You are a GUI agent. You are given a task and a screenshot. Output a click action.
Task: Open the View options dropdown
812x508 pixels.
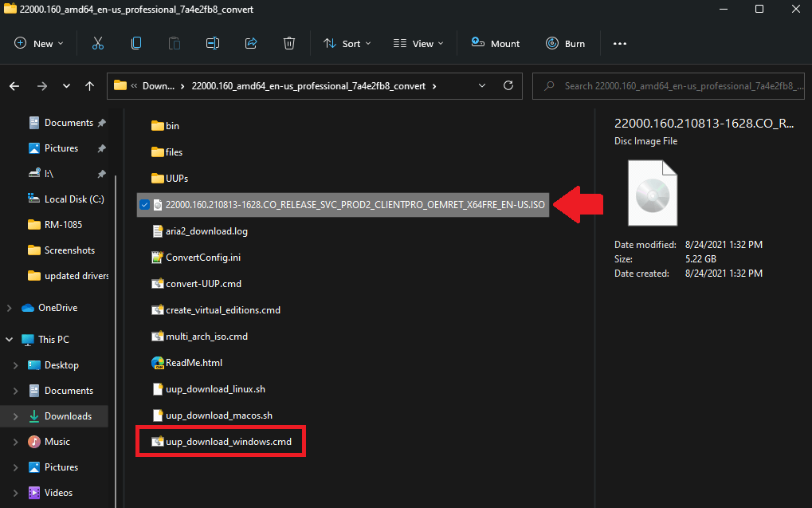(418, 44)
